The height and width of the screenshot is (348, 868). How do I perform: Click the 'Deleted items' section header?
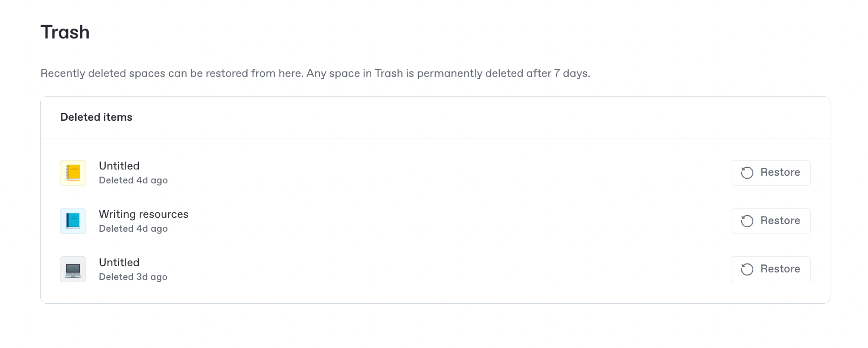point(96,117)
